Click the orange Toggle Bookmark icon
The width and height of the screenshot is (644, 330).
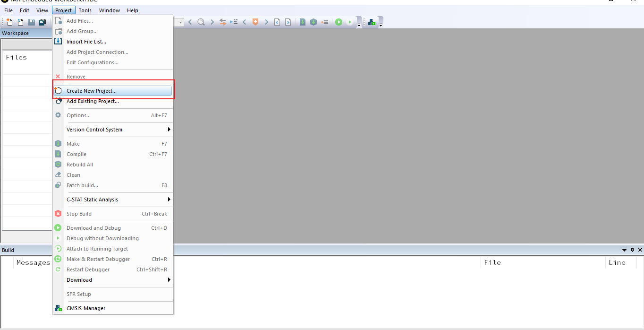coord(255,22)
